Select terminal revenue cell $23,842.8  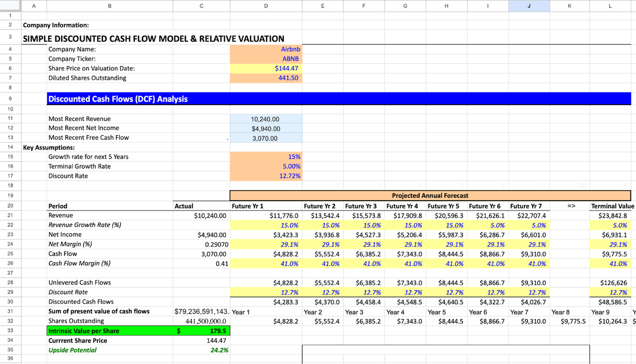[610, 216]
